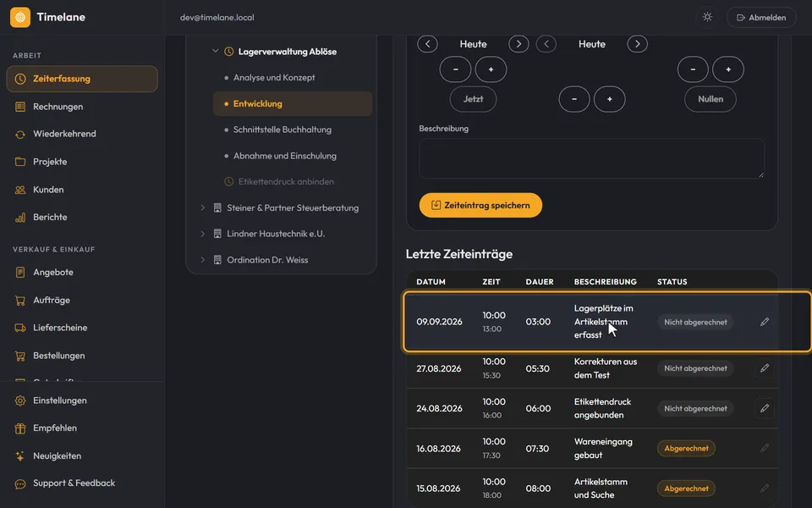This screenshot has width=812, height=508.
Task: Click the Neuigkeiten sparkle icon
Action: pyautogui.click(x=20, y=456)
